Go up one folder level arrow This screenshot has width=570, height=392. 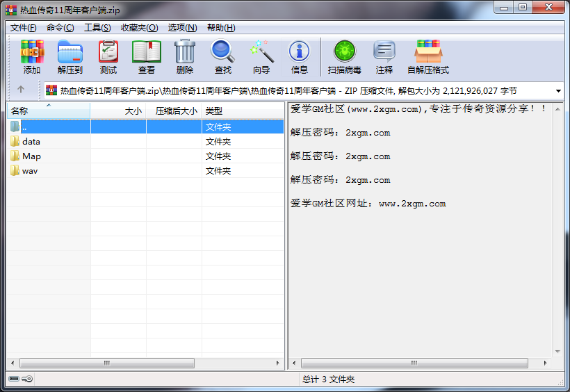pos(21,89)
